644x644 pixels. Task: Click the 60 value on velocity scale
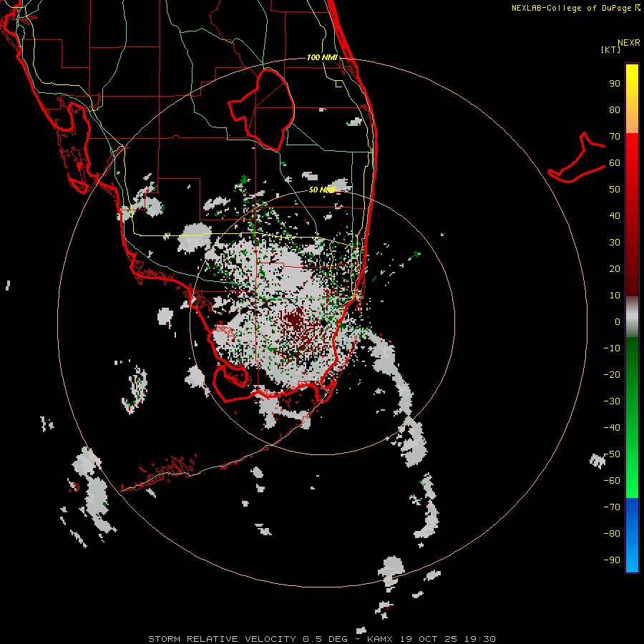click(615, 163)
